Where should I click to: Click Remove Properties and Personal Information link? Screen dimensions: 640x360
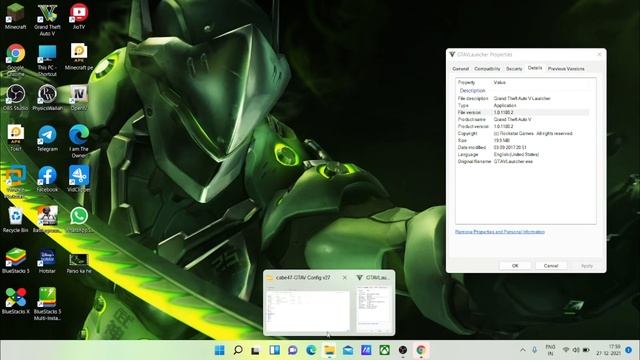[x=500, y=232]
